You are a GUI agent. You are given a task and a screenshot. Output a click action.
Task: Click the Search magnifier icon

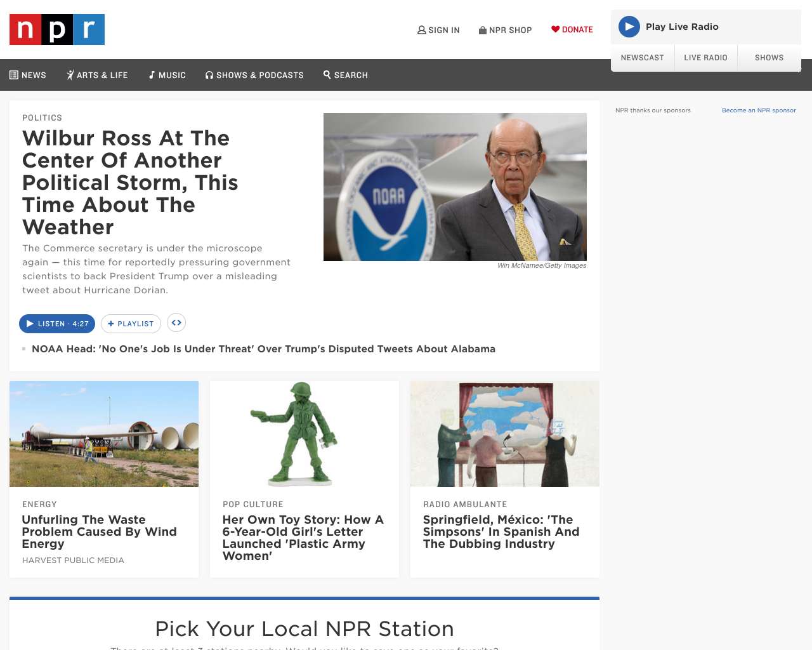point(327,74)
